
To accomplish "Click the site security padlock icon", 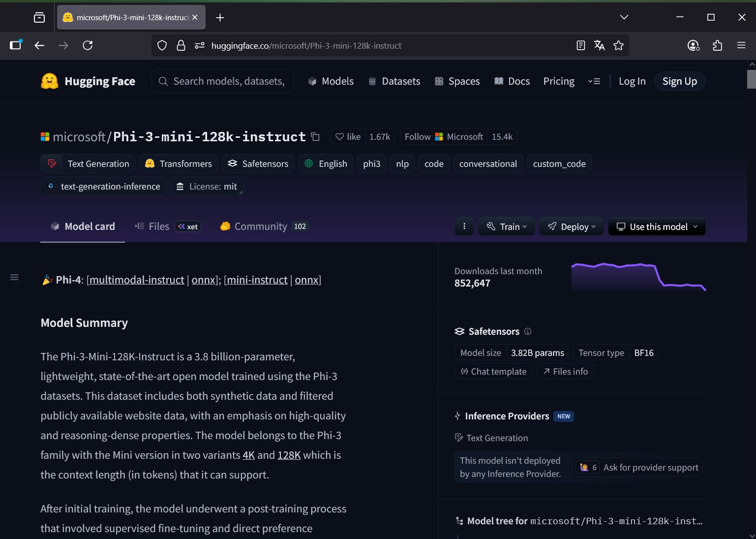I will [181, 45].
